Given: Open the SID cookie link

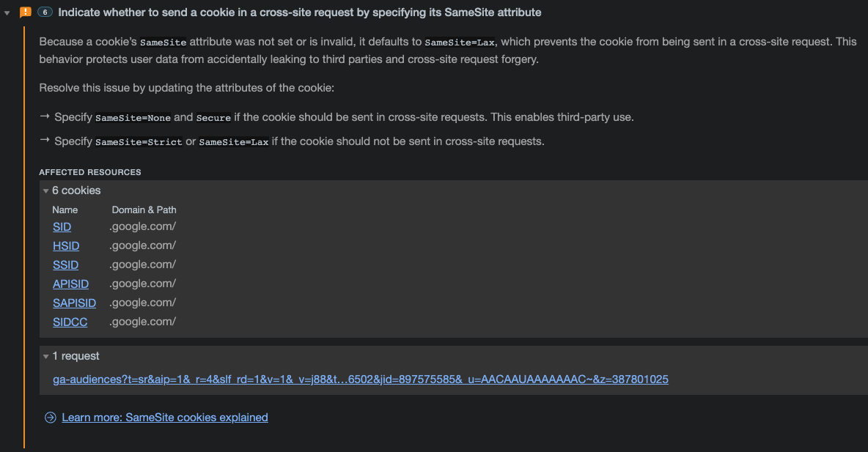Looking at the screenshot, I should [62, 227].
